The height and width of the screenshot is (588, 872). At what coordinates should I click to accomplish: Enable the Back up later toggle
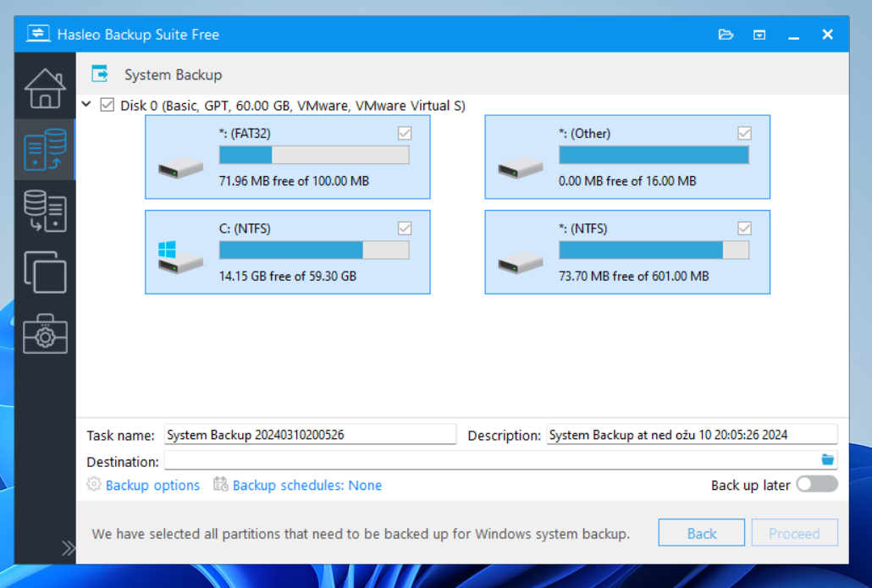816,484
